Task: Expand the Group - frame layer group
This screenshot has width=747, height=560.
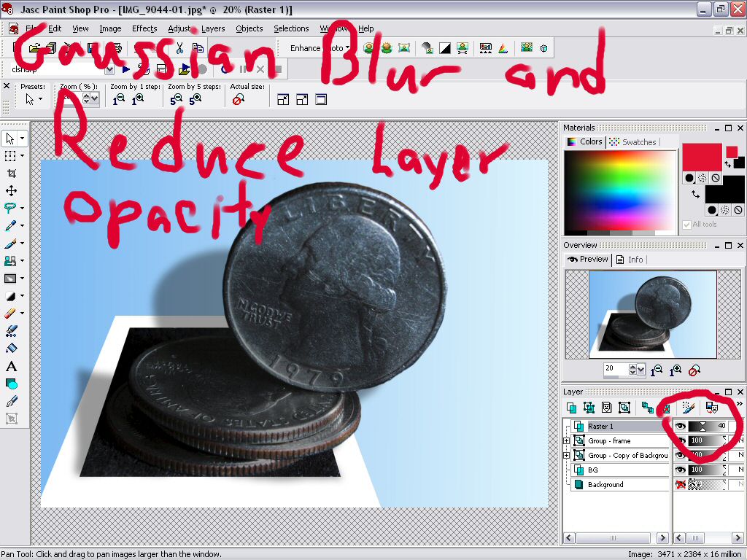Action: pos(567,441)
